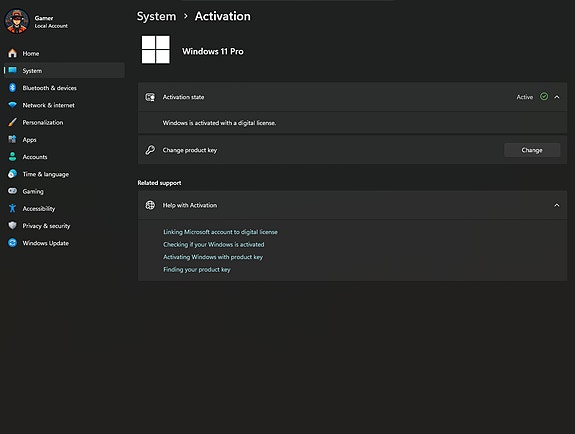Screen dimensions: 575x434
Task: Navigate back to System in breadcrumb
Action: pos(157,17)
